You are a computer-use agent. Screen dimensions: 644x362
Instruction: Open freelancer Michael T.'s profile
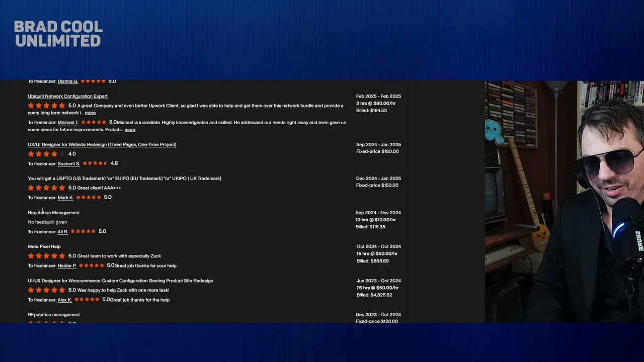point(68,123)
